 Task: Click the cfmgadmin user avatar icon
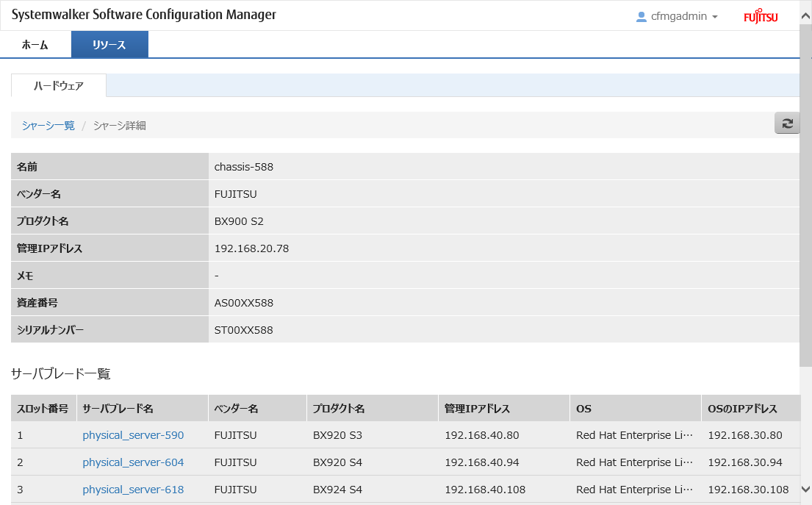pyautogui.click(x=641, y=17)
